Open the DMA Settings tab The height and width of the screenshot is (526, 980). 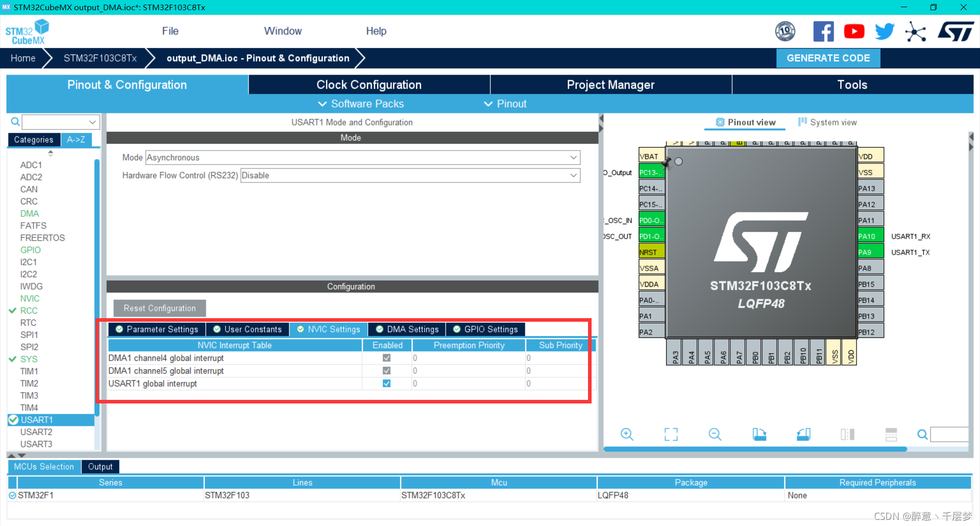point(407,329)
